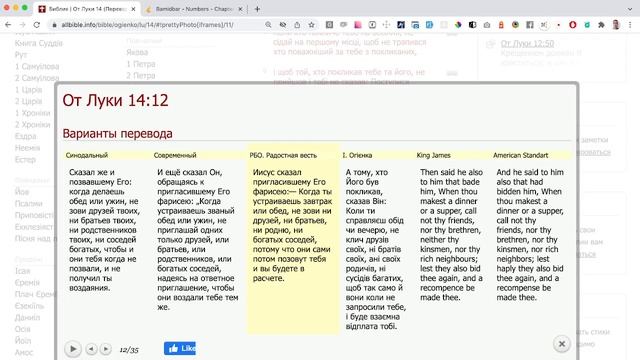The width and height of the screenshot is (640, 360).
Task: Click the address bar URL
Action: (147, 25)
